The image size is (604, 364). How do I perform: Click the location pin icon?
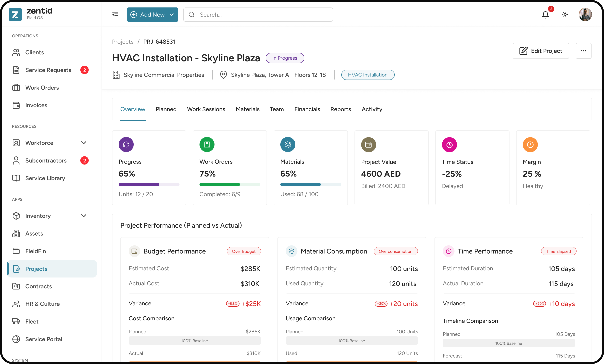[x=224, y=75]
